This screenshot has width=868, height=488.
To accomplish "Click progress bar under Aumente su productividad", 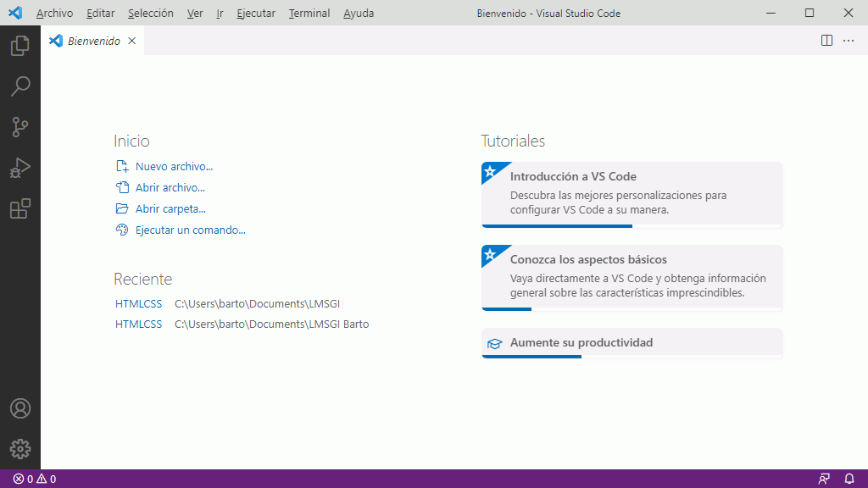I will click(632, 357).
